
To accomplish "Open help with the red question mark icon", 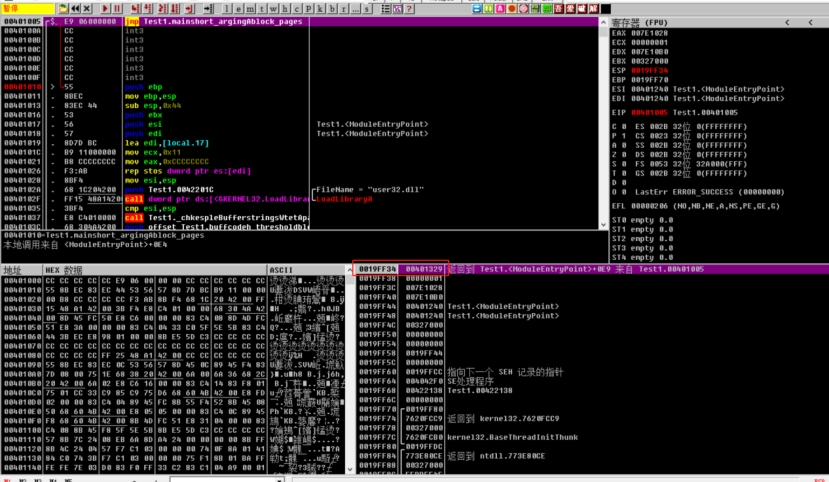I will click(x=409, y=9).
